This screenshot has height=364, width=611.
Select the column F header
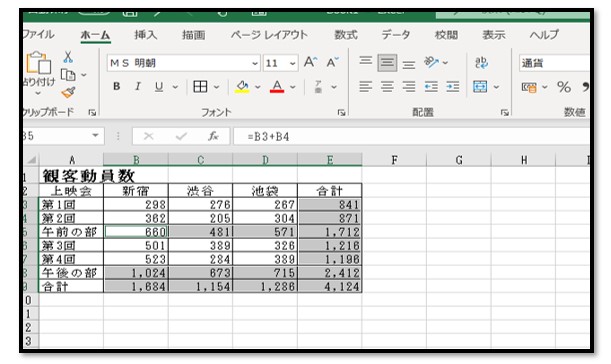point(394,160)
